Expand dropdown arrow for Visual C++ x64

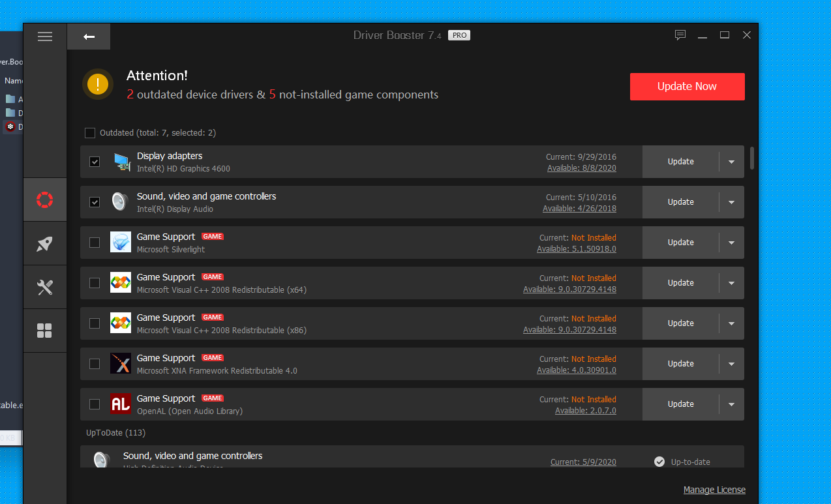tap(731, 283)
